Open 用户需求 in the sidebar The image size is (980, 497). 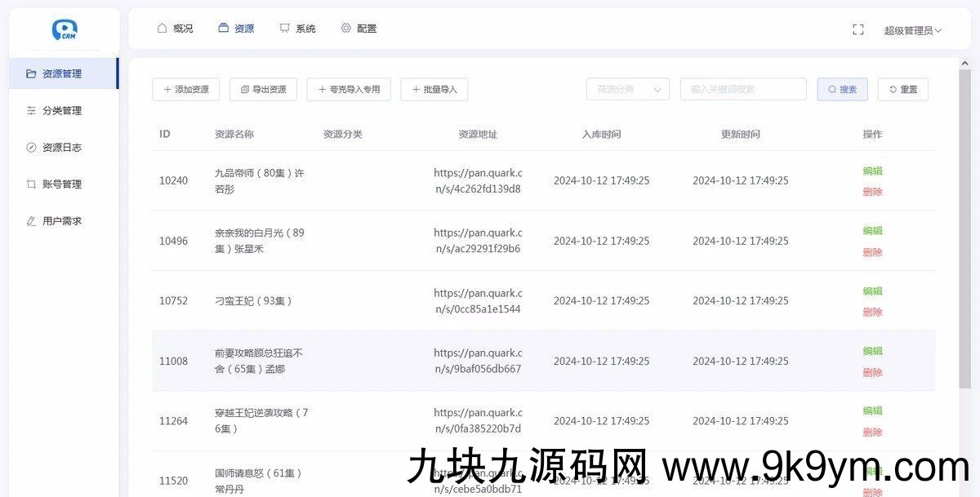point(61,221)
